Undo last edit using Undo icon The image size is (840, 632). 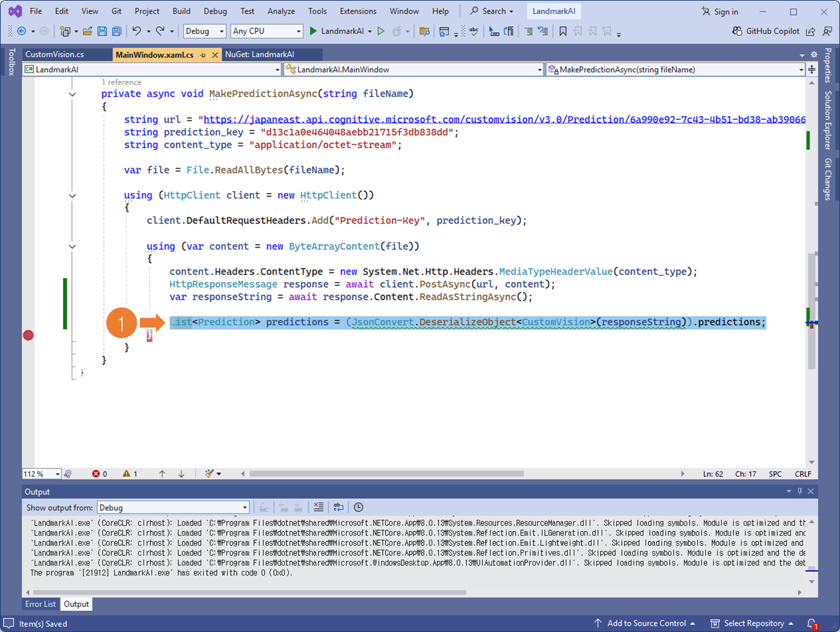pyautogui.click(x=137, y=31)
